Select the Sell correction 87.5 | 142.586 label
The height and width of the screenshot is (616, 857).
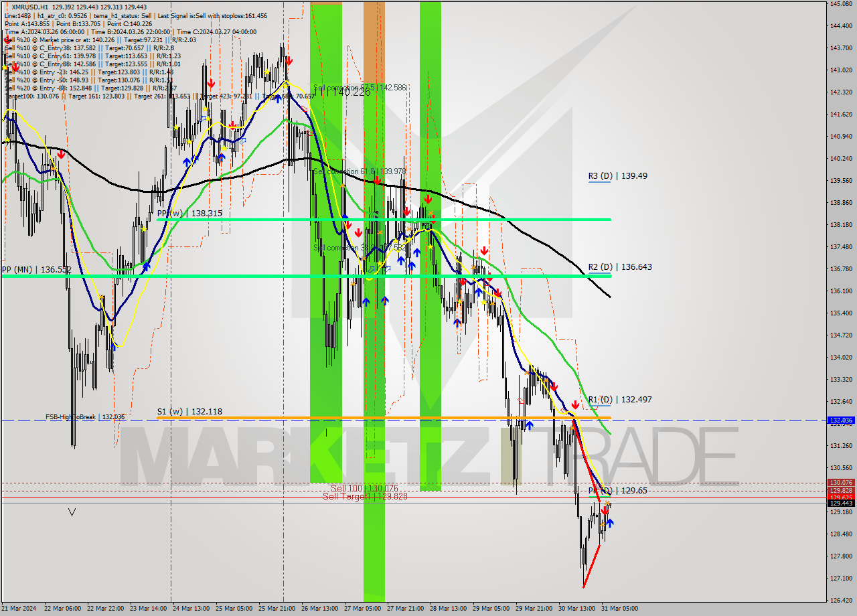[x=360, y=88]
